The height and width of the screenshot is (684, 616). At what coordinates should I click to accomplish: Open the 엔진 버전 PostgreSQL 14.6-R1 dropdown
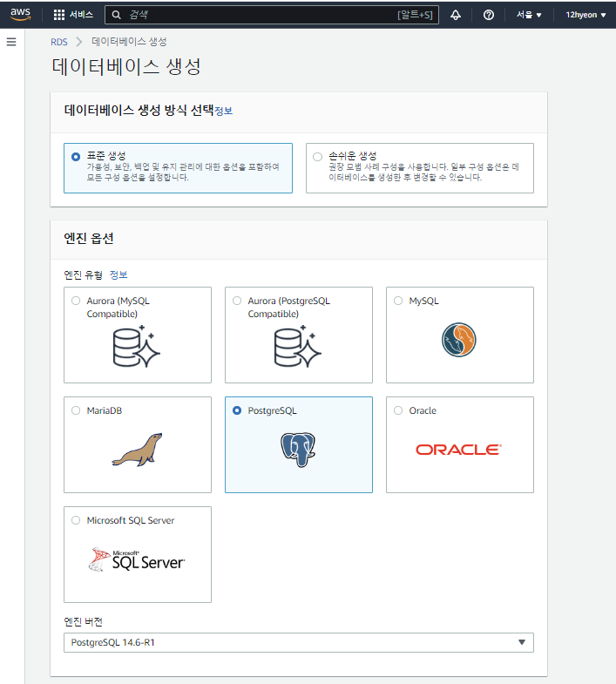298,642
